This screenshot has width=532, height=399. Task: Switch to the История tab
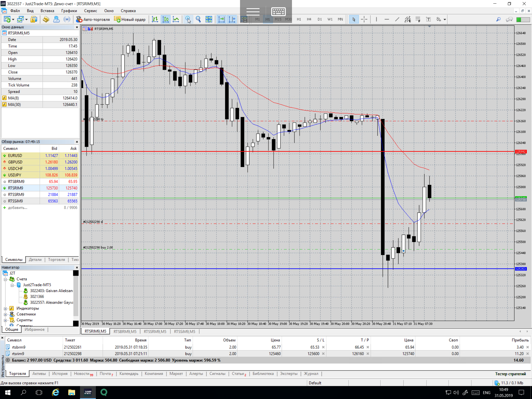60,374
